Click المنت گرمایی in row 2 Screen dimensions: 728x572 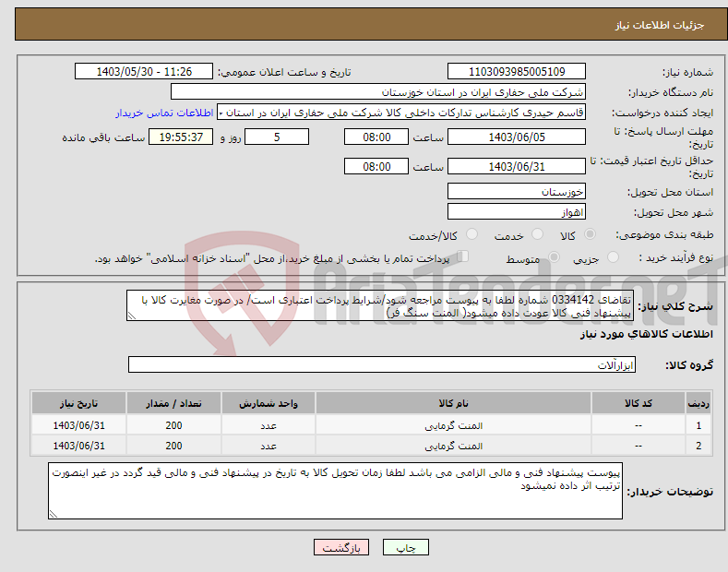pyautogui.click(x=454, y=446)
